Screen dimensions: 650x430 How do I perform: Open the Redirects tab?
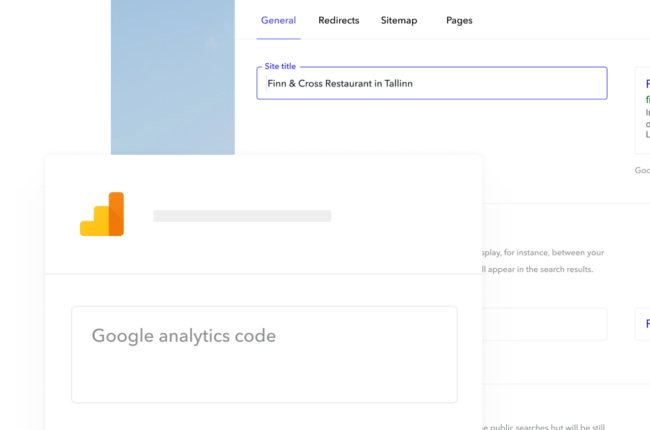coord(339,20)
